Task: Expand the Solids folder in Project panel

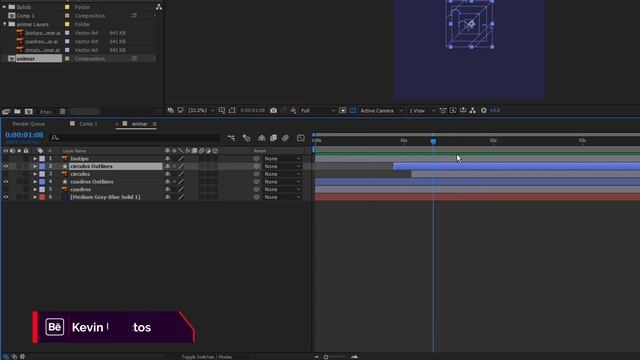Action: (4, 7)
